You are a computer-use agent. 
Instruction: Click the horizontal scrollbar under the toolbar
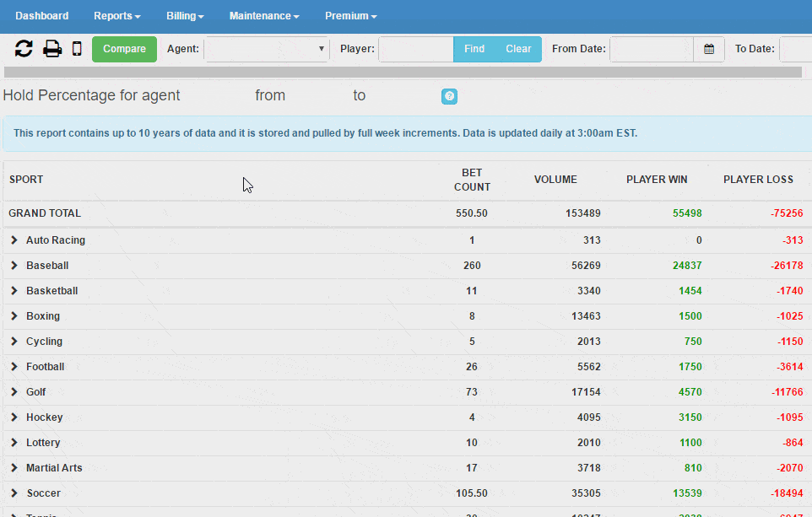(403, 73)
